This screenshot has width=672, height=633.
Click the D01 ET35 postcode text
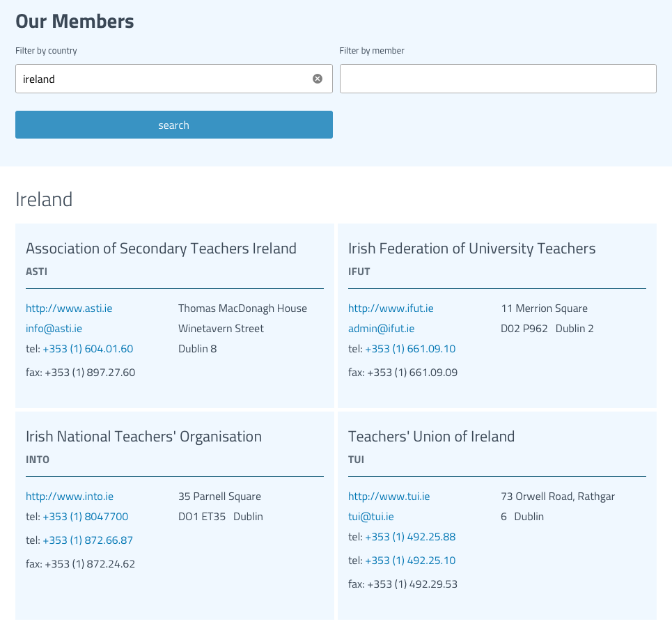(202, 517)
